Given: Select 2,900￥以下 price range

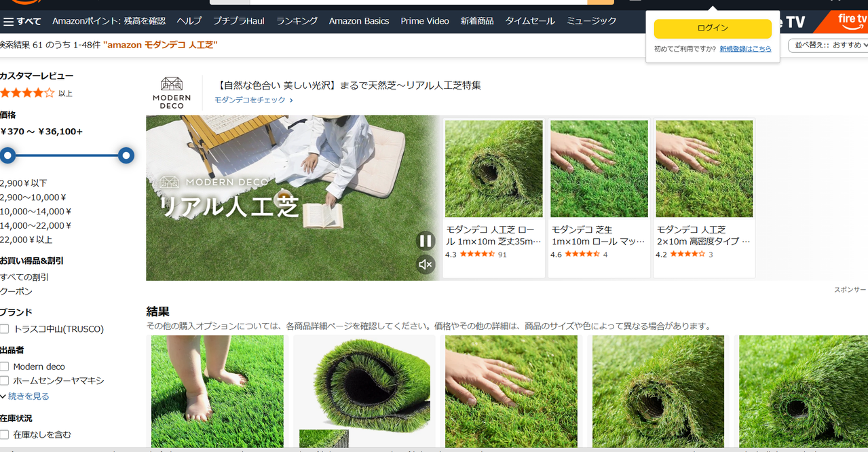Looking at the screenshot, I should 24,183.
